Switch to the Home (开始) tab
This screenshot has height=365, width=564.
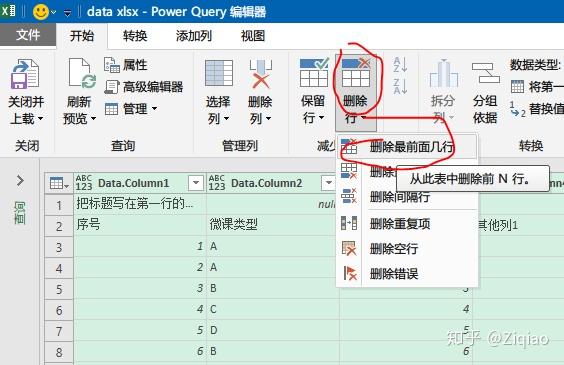pos(82,36)
